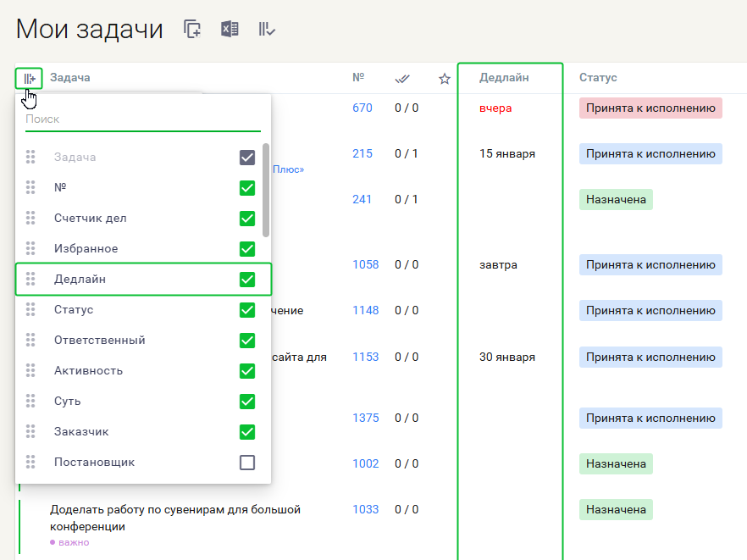Click the copy tasks icon beside the title
The height and width of the screenshot is (560, 747).
point(192,29)
